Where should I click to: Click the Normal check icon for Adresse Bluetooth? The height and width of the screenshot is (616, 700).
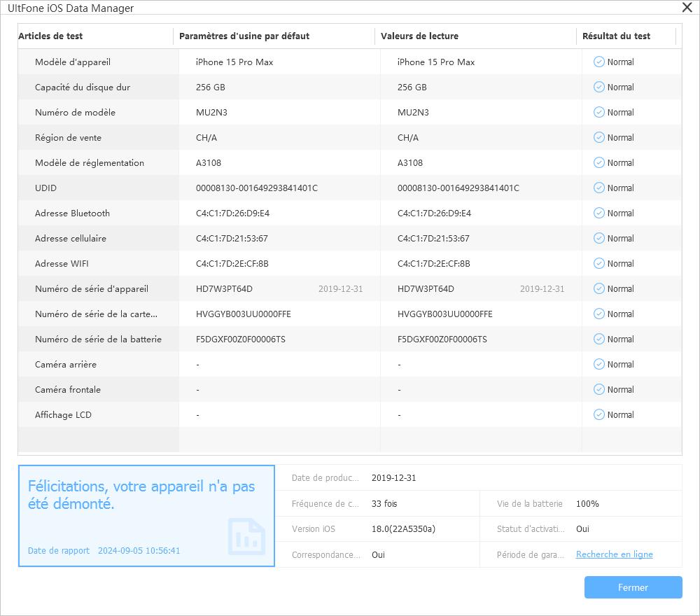pos(598,213)
